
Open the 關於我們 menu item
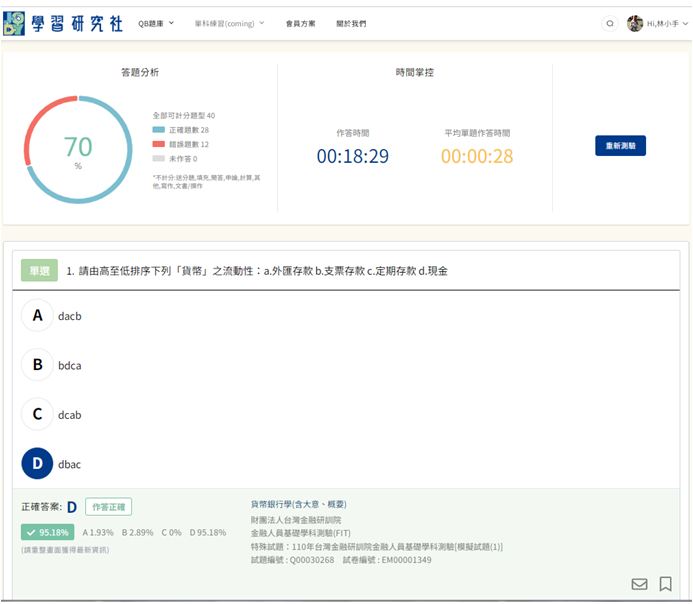click(351, 23)
